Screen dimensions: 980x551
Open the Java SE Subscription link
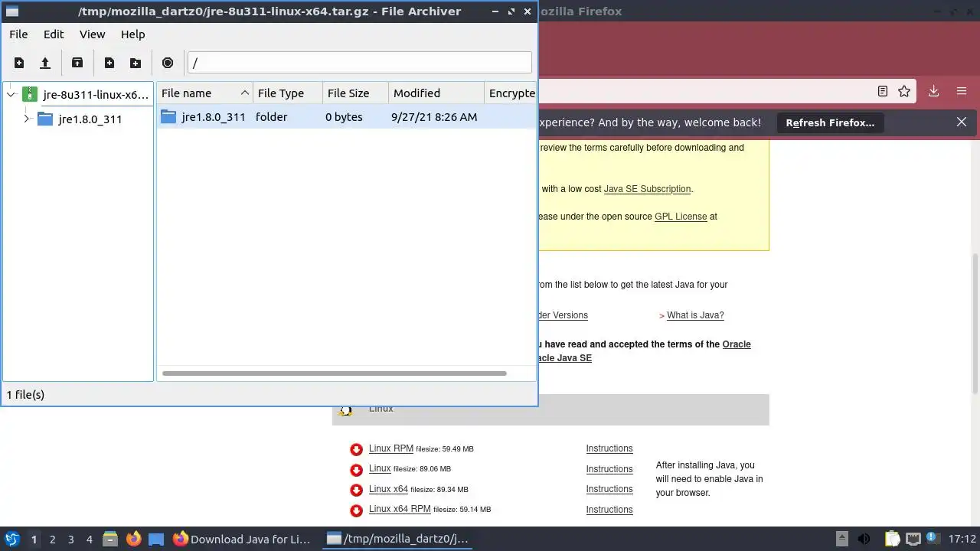648,189
